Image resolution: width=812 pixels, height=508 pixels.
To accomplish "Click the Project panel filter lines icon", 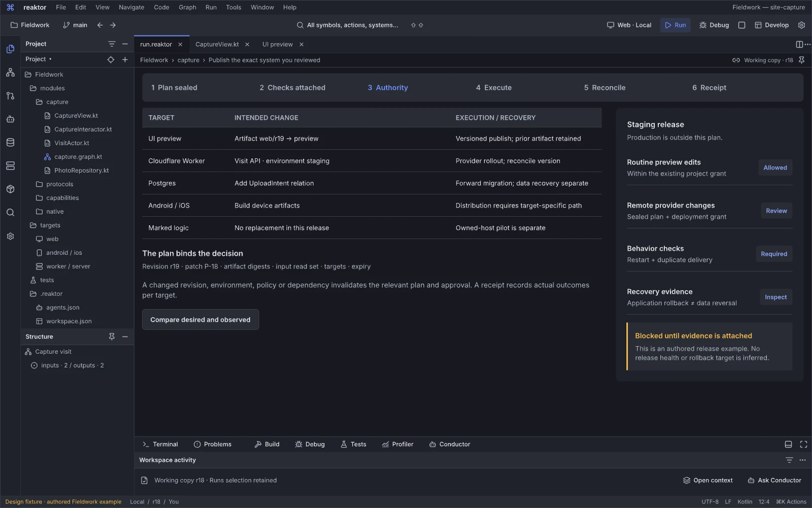I will [112, 44].
